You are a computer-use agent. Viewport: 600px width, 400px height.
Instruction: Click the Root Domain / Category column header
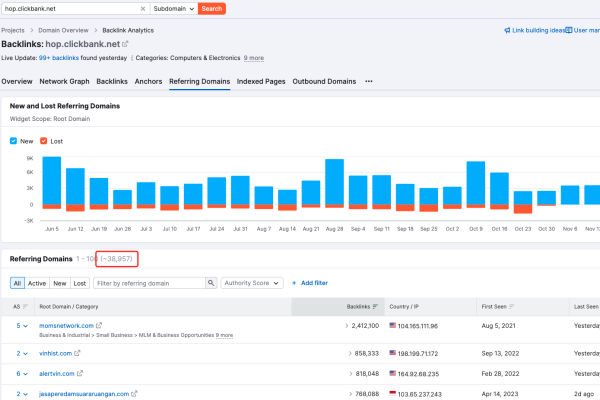(x=68, y=307)
